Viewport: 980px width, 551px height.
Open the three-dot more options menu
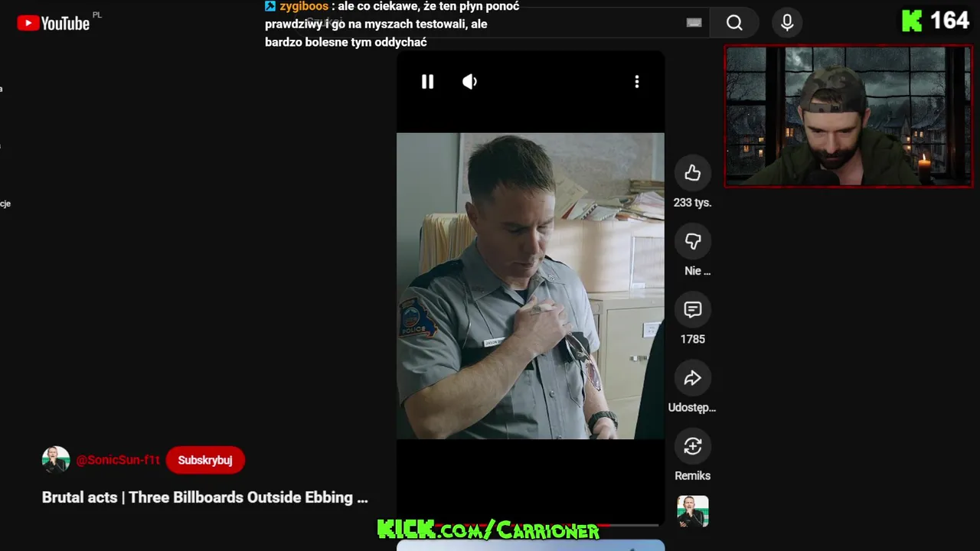[x=636, y=82]
